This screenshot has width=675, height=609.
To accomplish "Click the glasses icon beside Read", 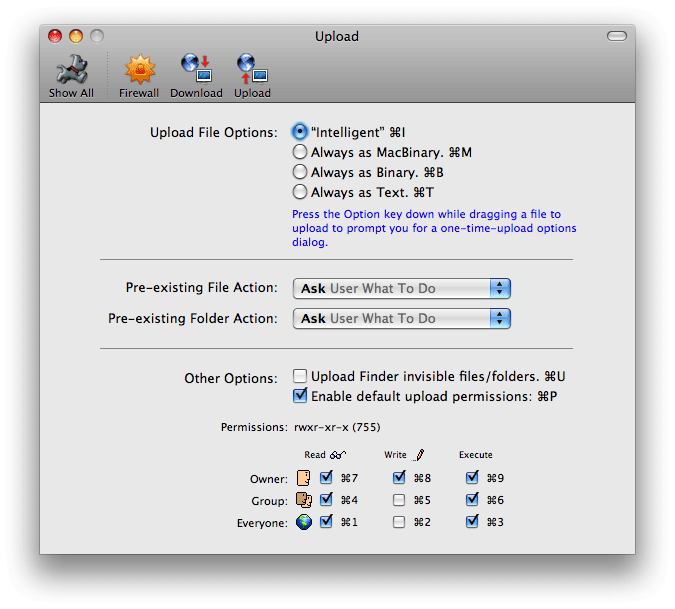I will pyautogui.click(x=338, y=455).
